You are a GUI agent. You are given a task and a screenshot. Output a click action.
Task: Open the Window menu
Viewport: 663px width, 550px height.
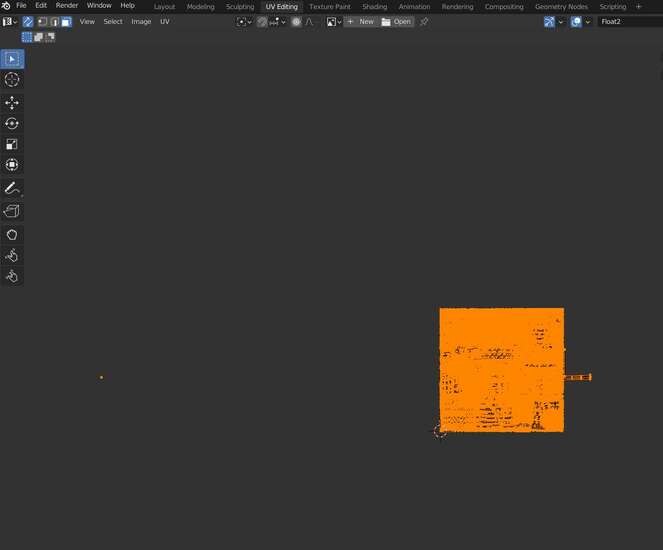99,5
